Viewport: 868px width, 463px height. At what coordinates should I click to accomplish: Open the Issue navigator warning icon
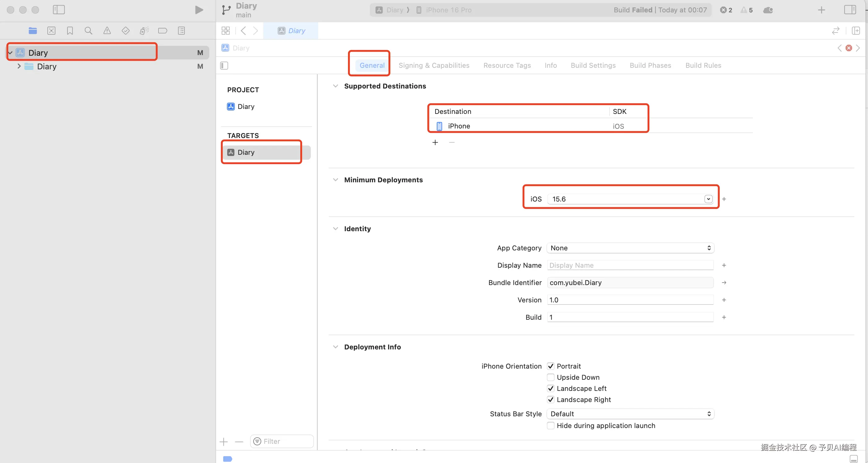click(107, 31)
